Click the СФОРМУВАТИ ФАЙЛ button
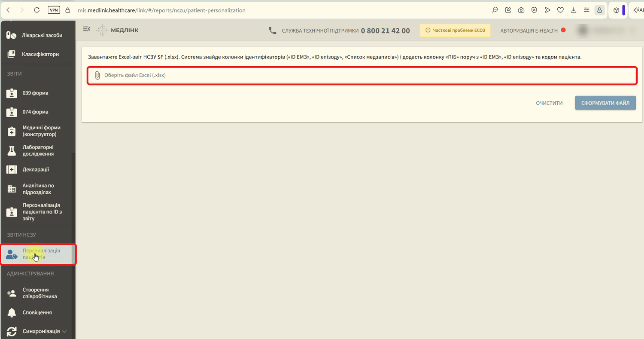 605,103
